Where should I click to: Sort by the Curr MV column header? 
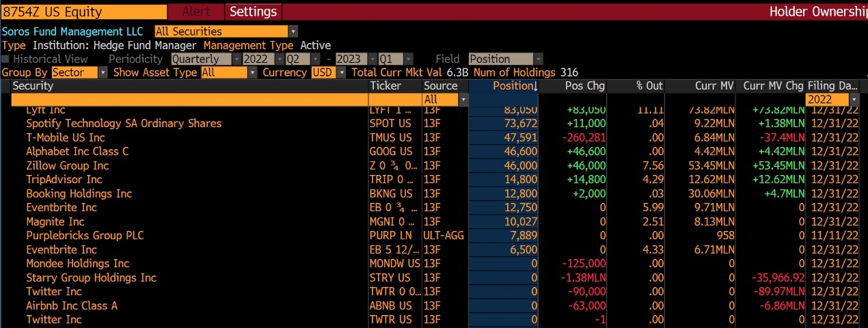(702, 86)
